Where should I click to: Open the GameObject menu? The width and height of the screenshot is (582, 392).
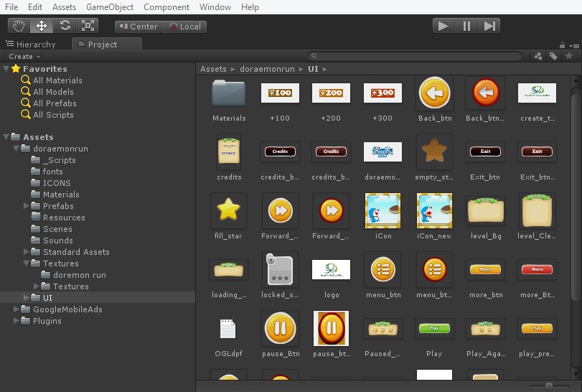pyautogui.click(x=109, y=7)
